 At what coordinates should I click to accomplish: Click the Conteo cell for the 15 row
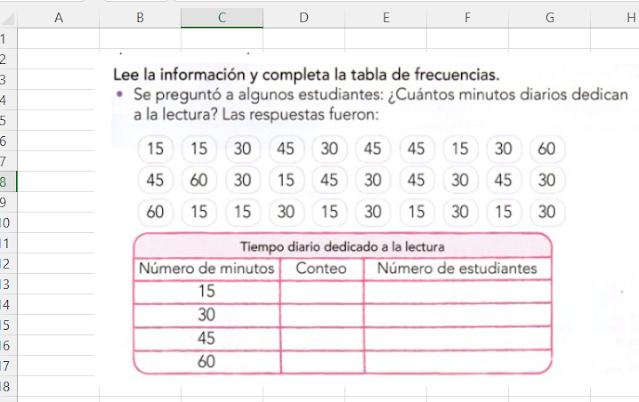(x=322, y=292)
